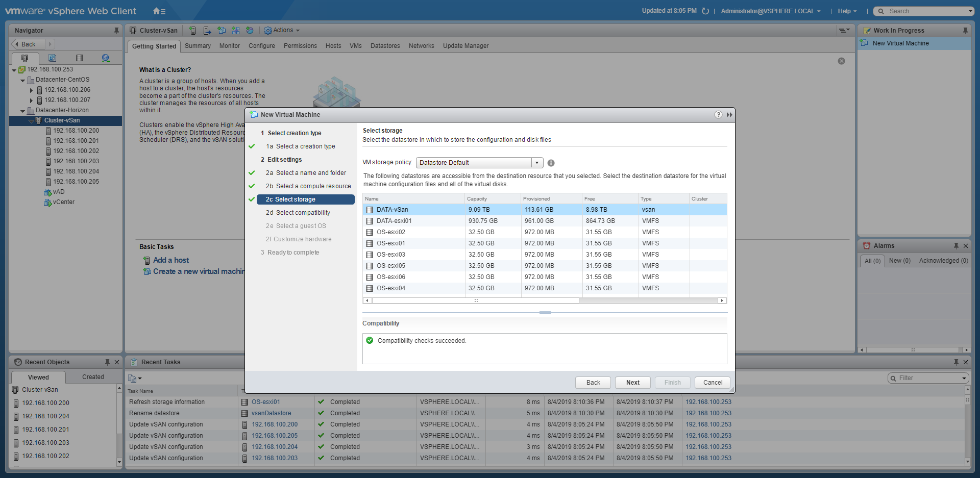
Task: Open the Home menu icon in title bar
Action: tap(159, 11)
